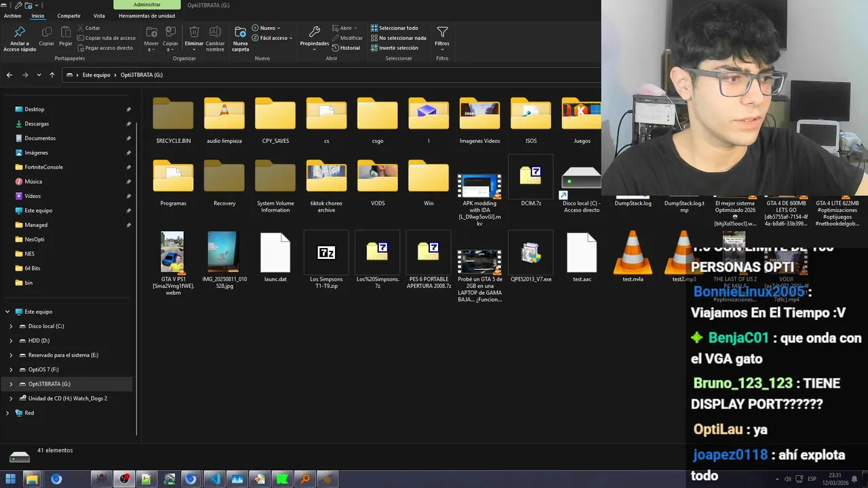Open Propiedades wrench button
868x488 pixels.
tap(314, 39)
